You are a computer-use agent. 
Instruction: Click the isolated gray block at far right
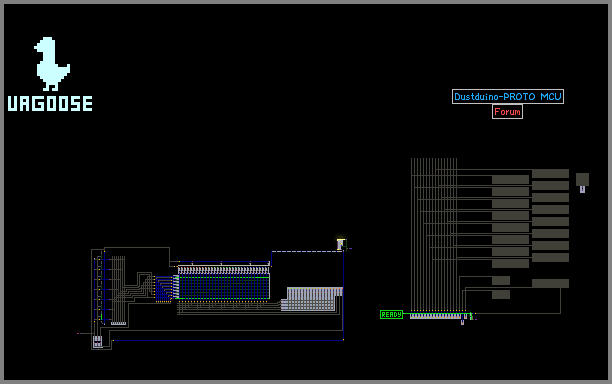[x=582, y=180]
